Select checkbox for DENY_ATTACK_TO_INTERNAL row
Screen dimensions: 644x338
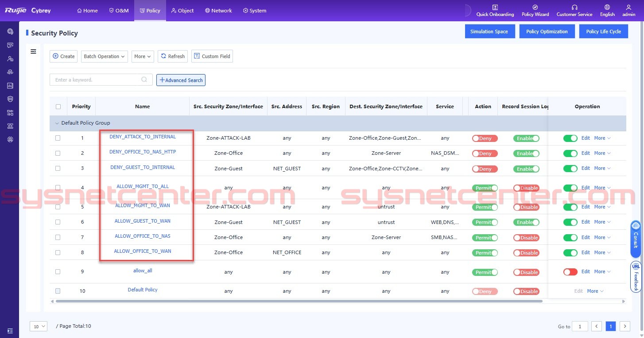(x=58, y=138)
